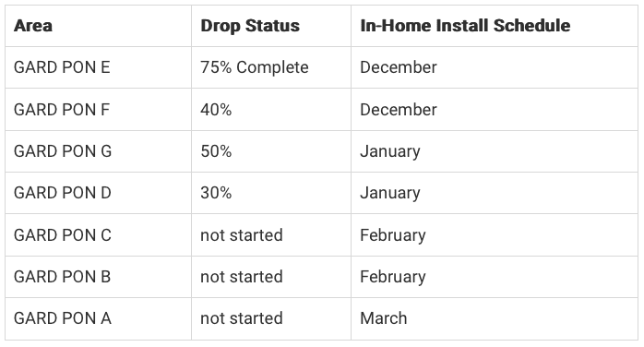Viewport: 644px width, 347px height.
Task: Click the Area column header
Action: coord(33,26)
